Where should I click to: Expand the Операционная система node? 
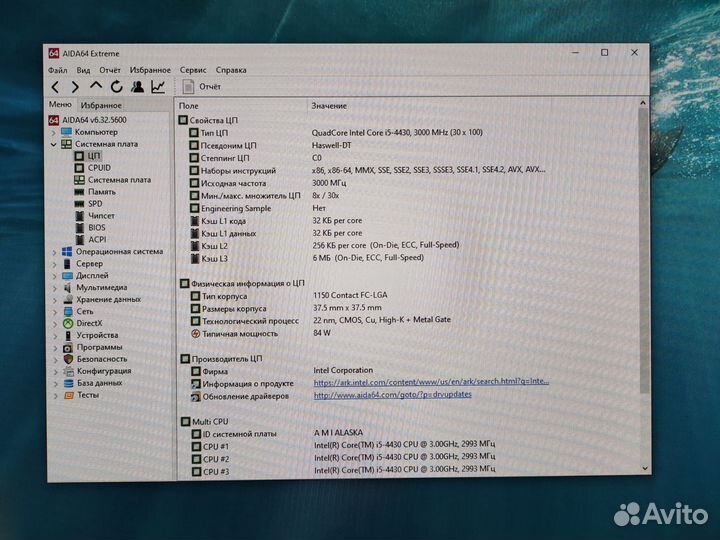[54, 252]
